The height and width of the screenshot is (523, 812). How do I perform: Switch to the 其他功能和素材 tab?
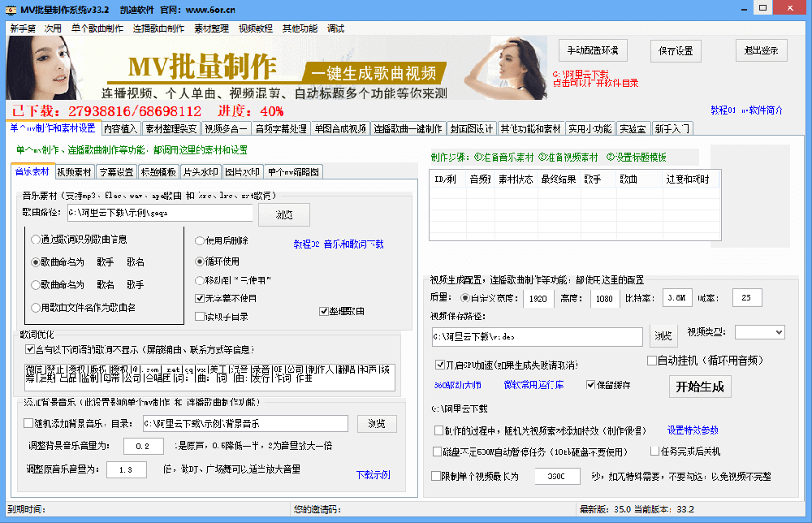click(x=531, y=128)
